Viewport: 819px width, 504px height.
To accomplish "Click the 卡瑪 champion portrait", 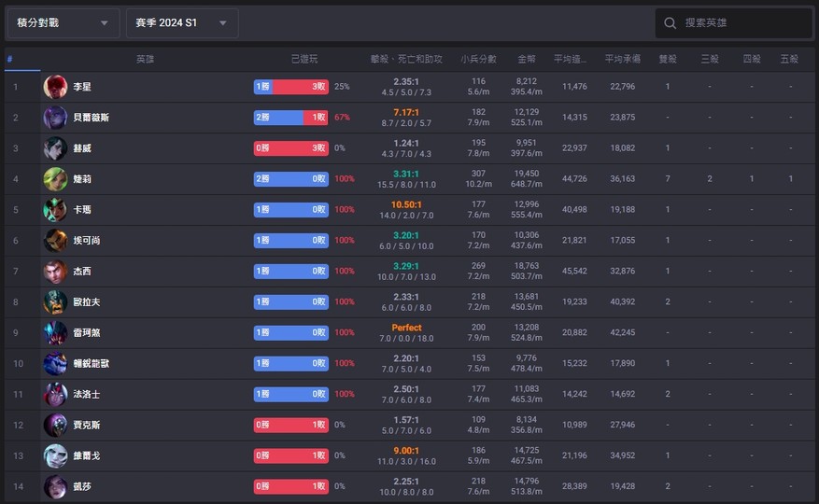I will coord(55,210).
